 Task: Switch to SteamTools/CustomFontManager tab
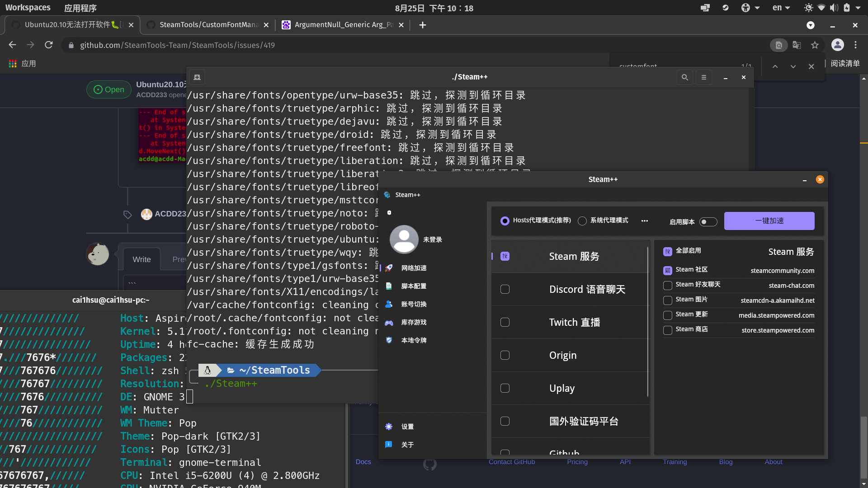[208, 25]
